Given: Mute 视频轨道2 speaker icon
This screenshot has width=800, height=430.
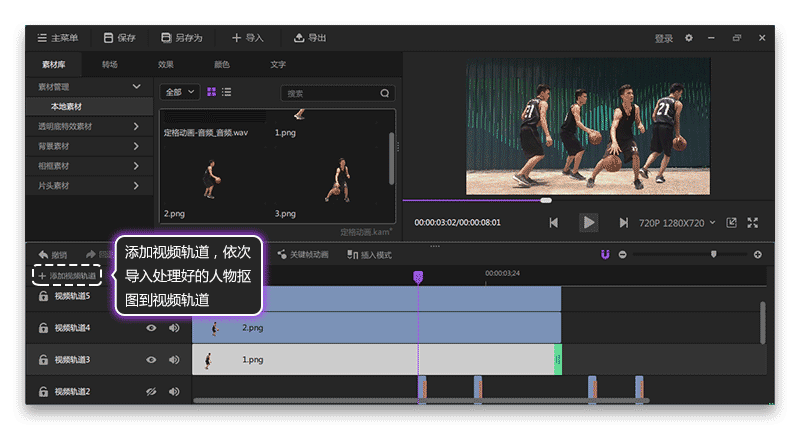Looking at the screenshot, I should 174,392.
